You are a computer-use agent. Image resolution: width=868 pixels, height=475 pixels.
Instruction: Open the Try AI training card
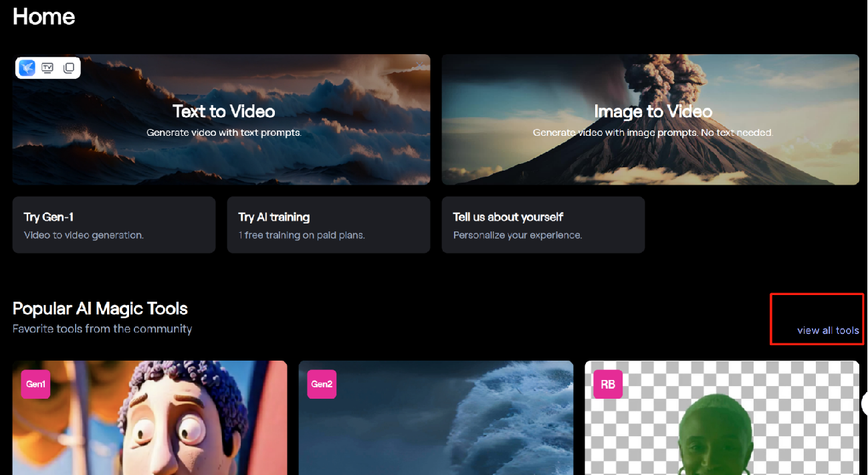(x=328, y=225)
